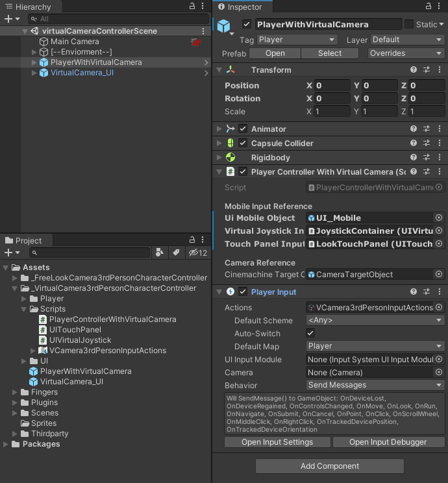Expand the Fingers folder in Project

pyautogui.click(x=14, y=392)
